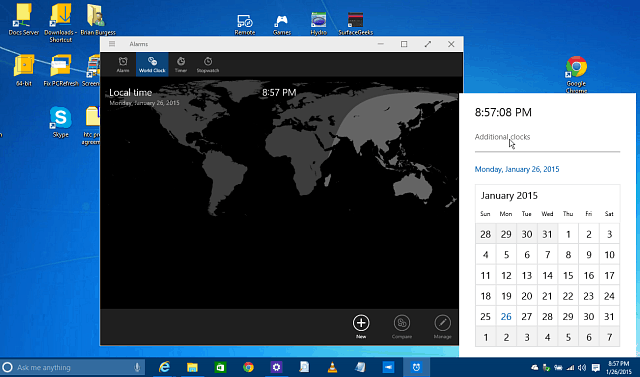The height and width of the screenshot is (377, 640).
Task: Select the Games desktop shortcut
Action: coord(282,24)
